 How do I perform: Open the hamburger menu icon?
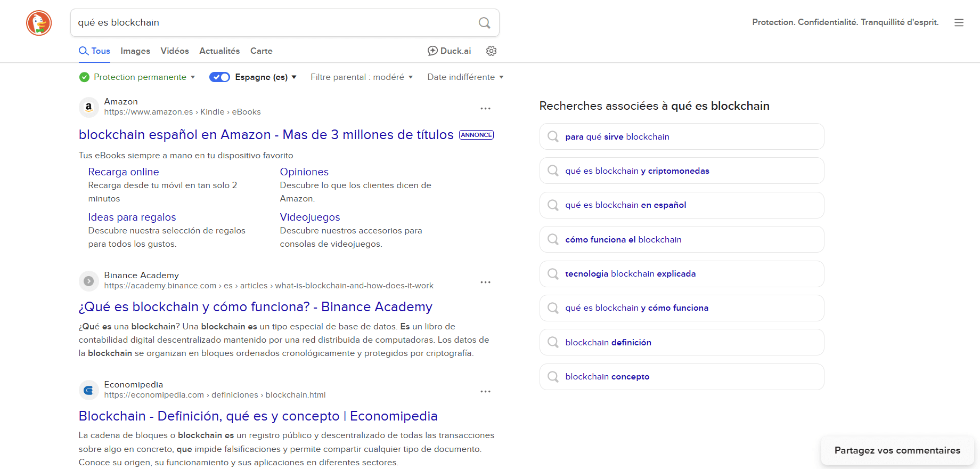959,22
